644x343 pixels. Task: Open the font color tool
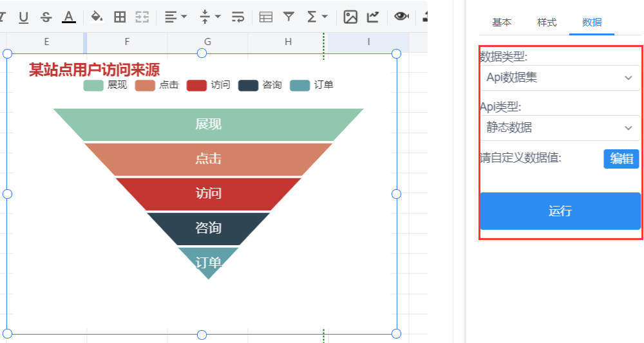[x=69, y=17]
